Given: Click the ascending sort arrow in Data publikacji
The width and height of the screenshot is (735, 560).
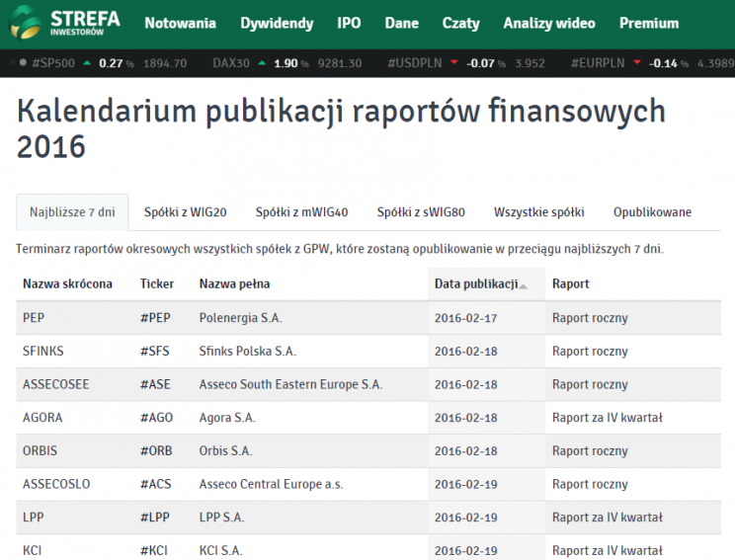Looking at the screenshot, I should click(x=524, y=286).
